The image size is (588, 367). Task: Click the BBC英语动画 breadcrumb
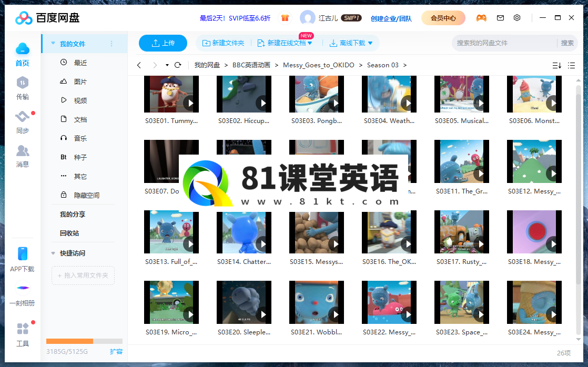pyautogui.click(x=251, y=65)
